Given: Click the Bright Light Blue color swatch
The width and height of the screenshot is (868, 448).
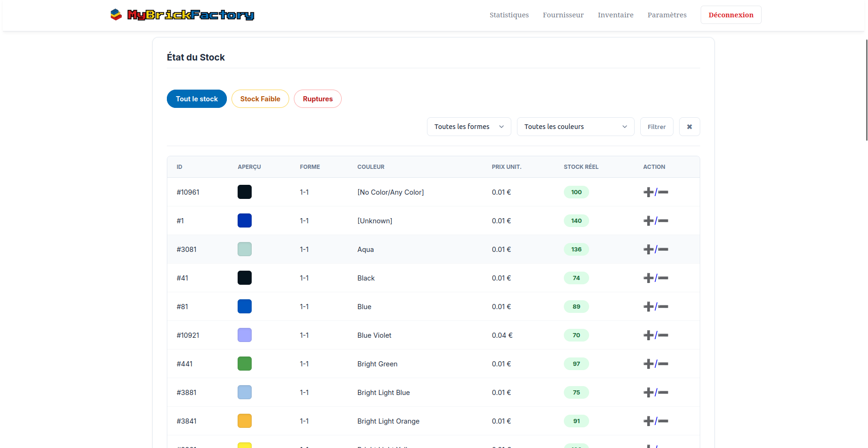Looking at the screenshot, I should 245,393.
